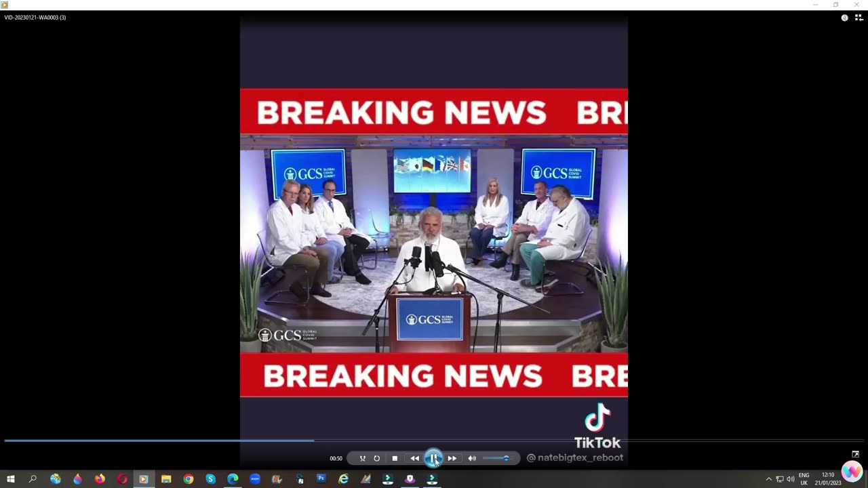Open the grey mountain-shaped app in the taskbar
Screen dimensions: 868x488
click(366, 479)
